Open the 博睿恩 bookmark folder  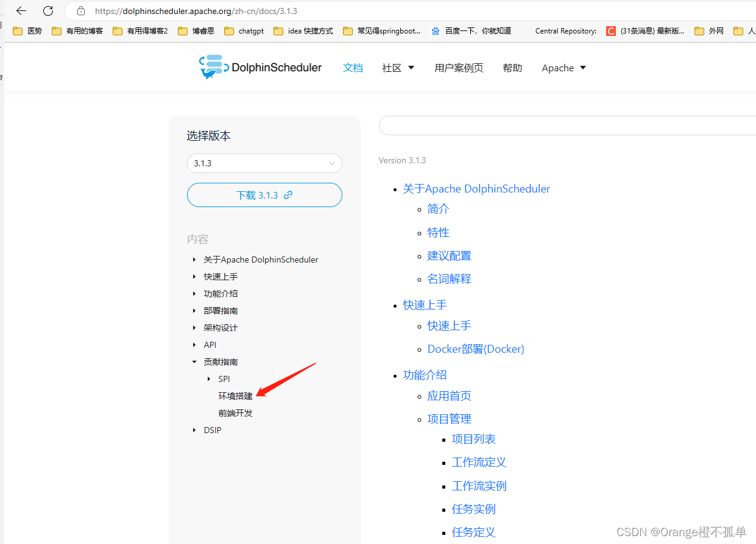click(196, 30)
